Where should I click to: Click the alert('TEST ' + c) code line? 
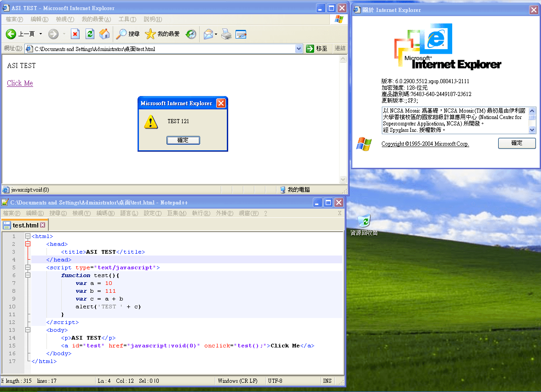pyautogui.click(x=108, y=307)
